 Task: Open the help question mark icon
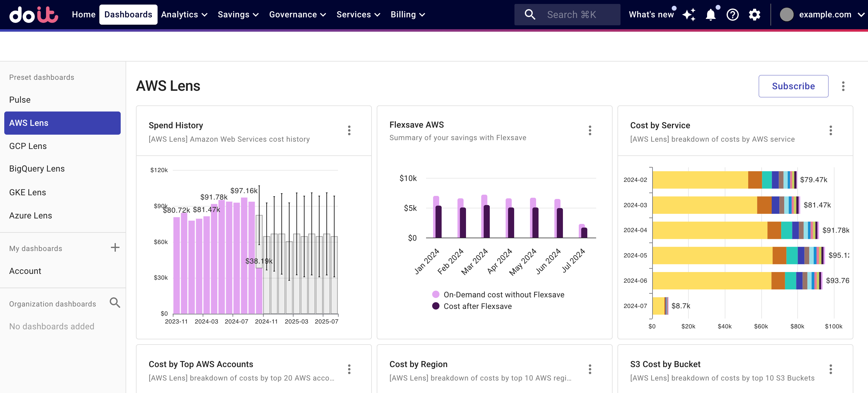pos(733,15)
